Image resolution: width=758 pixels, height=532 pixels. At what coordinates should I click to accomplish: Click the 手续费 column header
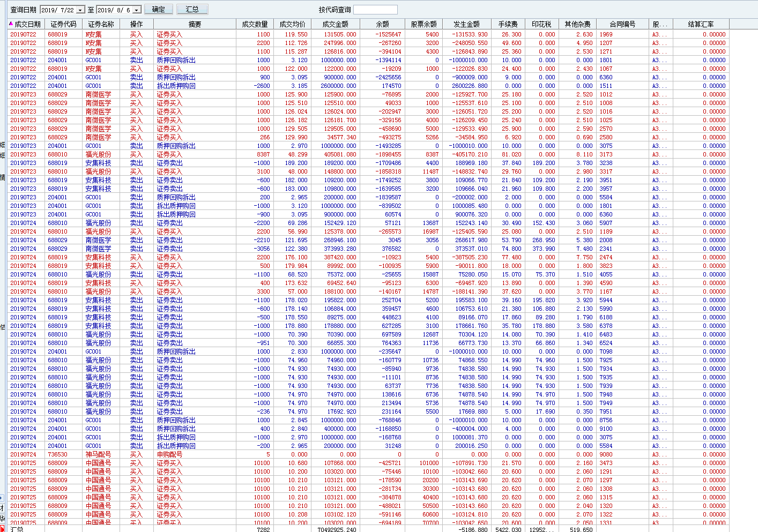508,24
